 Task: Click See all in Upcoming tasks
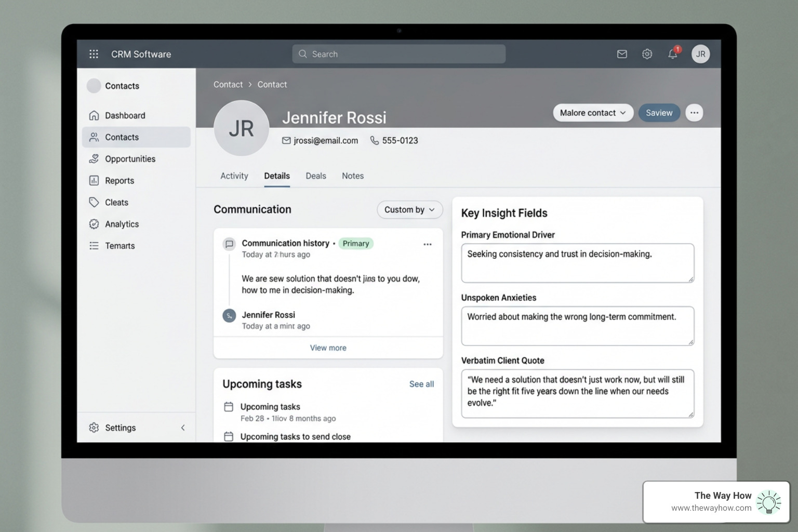421,384
